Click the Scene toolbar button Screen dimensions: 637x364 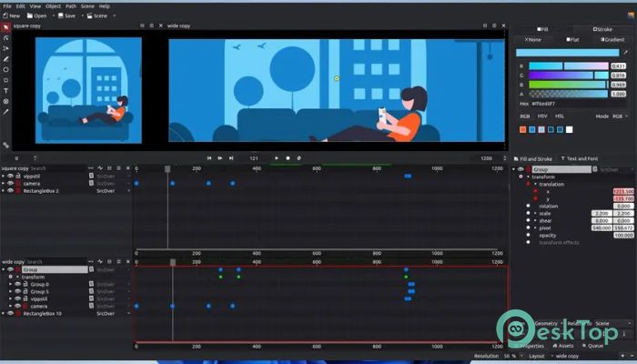tap(97, 15)
